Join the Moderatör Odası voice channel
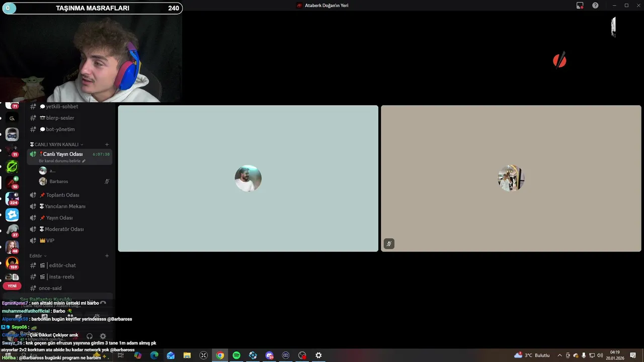This screenshot has width=644, height=362. pos(70,229)
